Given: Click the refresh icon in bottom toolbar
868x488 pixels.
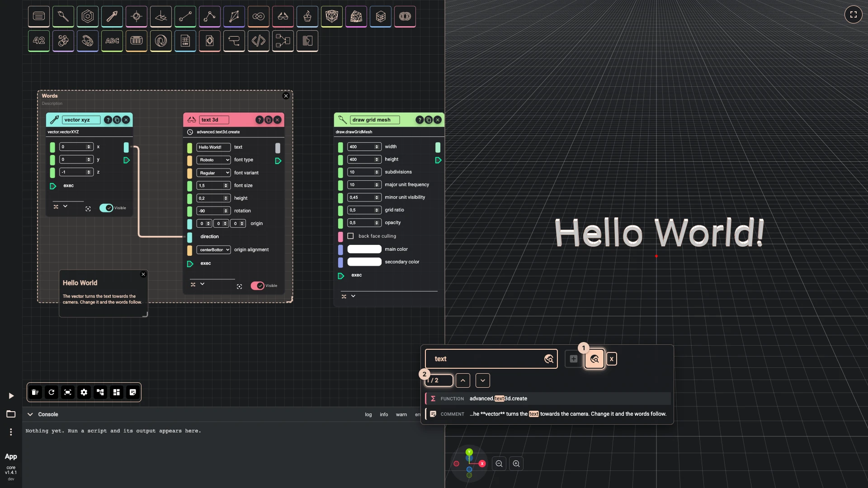Looking at the screenshot, I should (52, 392).
